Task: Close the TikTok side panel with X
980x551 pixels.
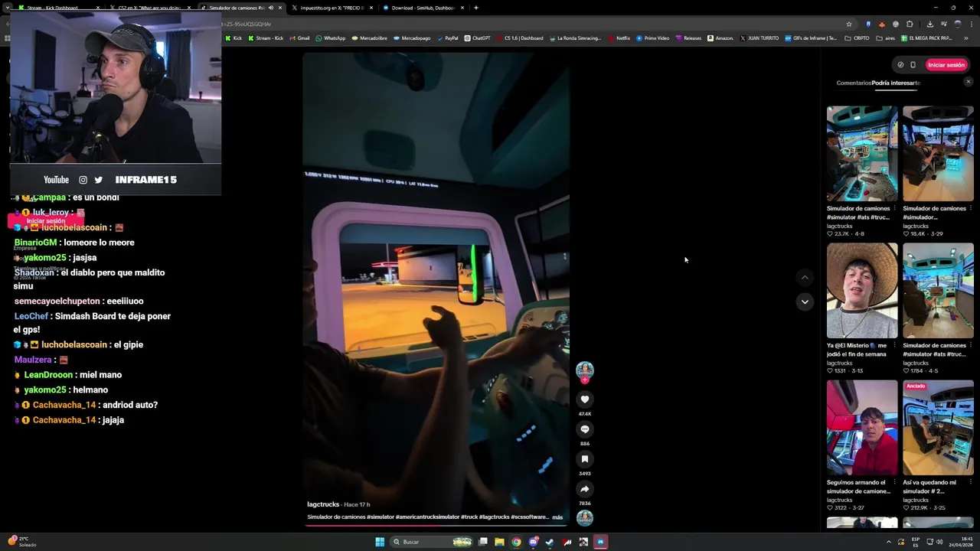Action: (968, 82)
